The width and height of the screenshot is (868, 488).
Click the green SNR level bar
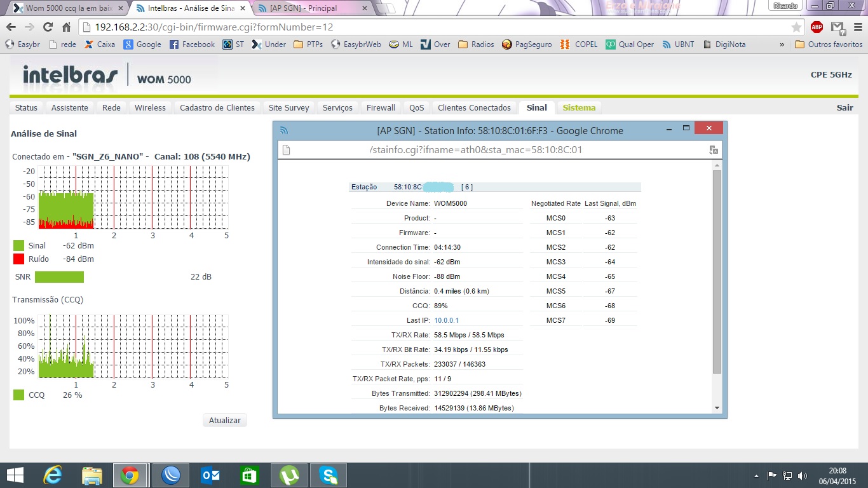click(x=59, y=277)
